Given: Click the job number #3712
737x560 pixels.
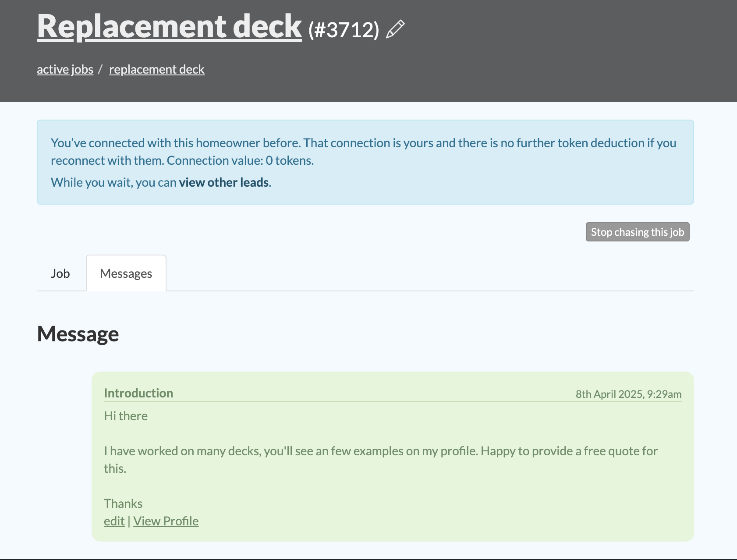Looking at the screenshot, I should pos(344,30).
